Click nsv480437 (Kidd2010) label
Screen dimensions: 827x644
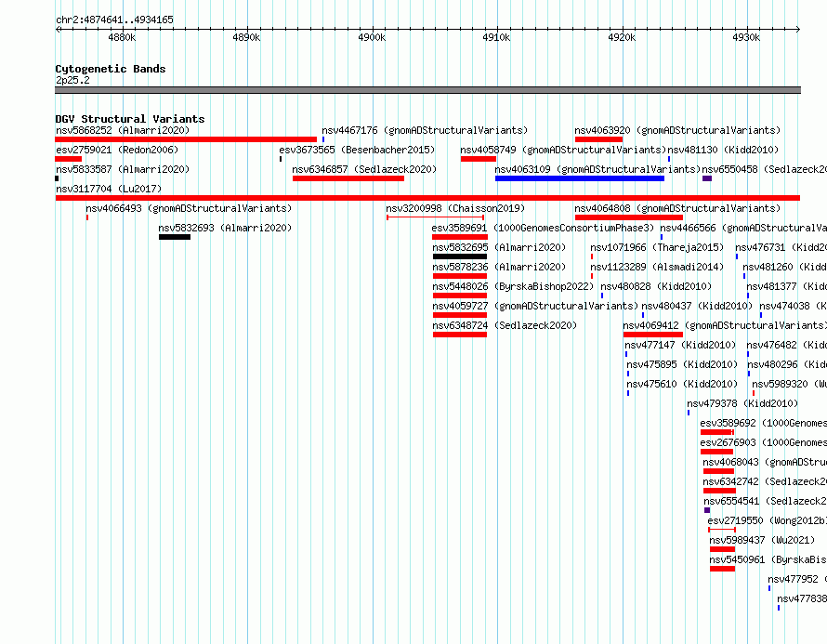point(697,306)
